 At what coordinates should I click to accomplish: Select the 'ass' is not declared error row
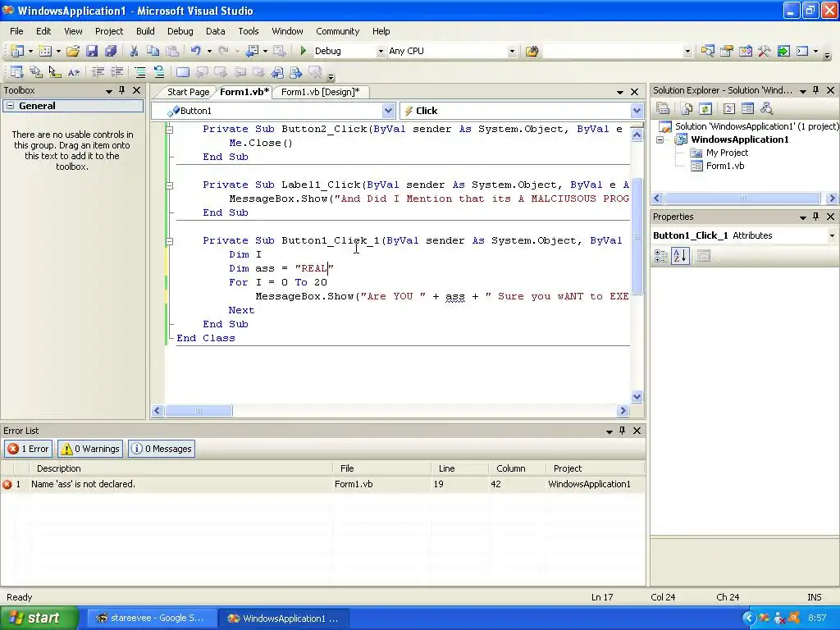pyautogui.click(x=322, y=484)
